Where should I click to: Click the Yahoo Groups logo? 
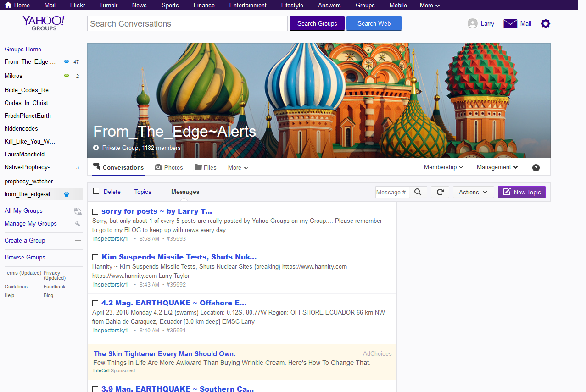[x=43, y=23]
